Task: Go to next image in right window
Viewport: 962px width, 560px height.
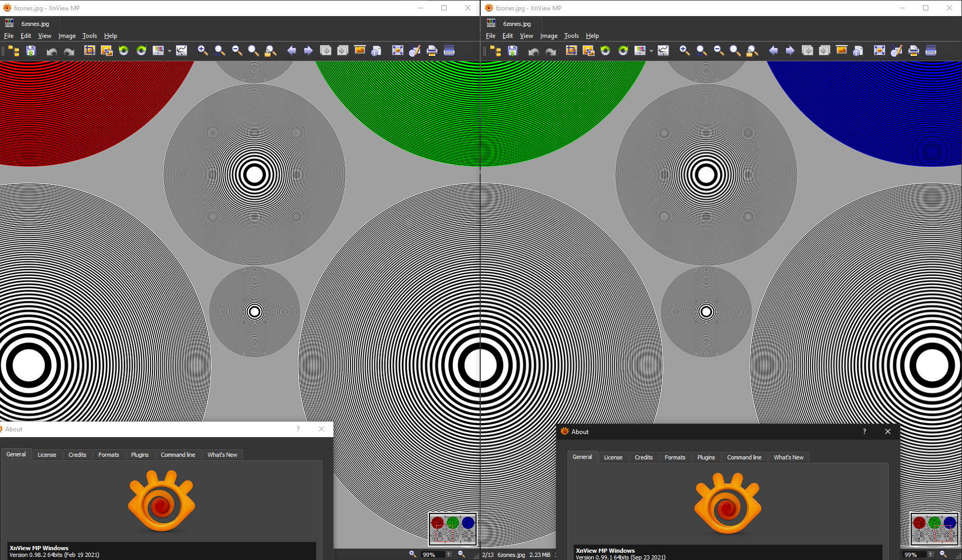Action: (790, 50)
